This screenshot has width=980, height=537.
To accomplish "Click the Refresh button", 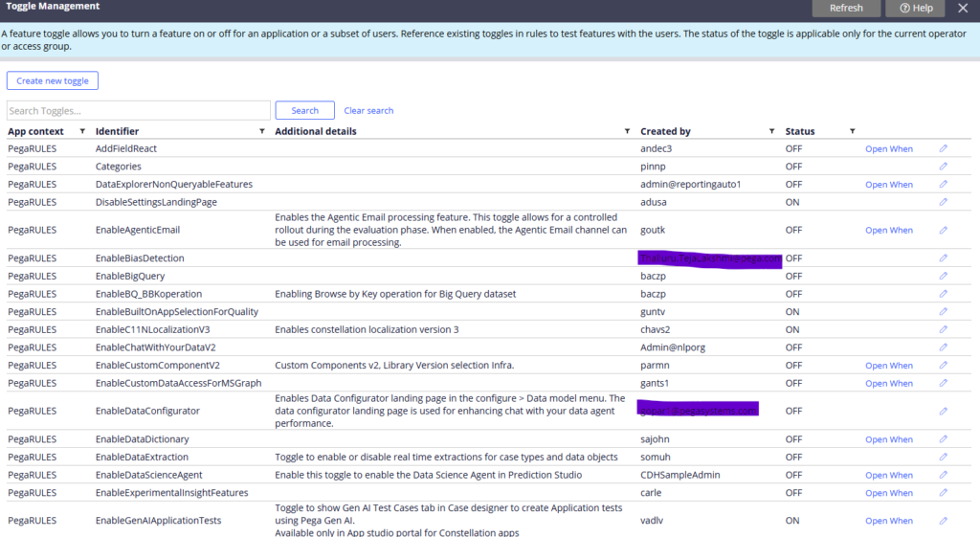I will [846, 8].
